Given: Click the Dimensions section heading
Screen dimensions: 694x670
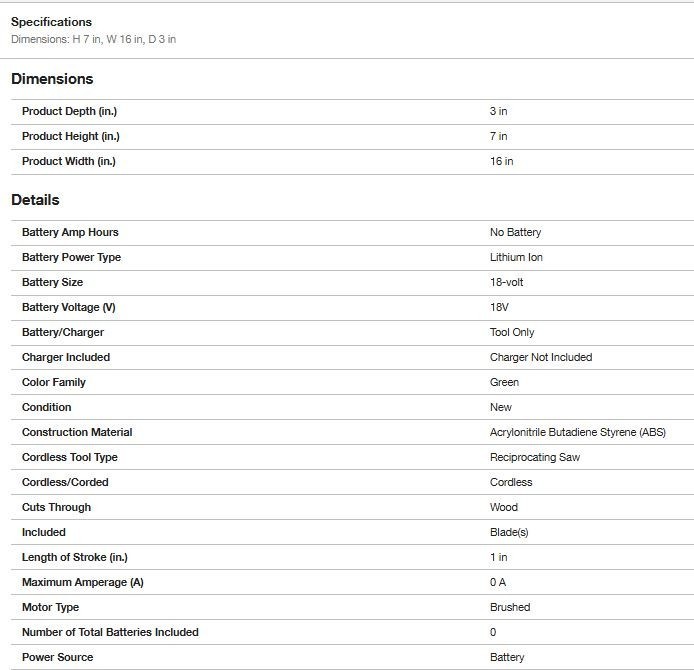Looking at the screenshot, I should click(x=52, y=79).
